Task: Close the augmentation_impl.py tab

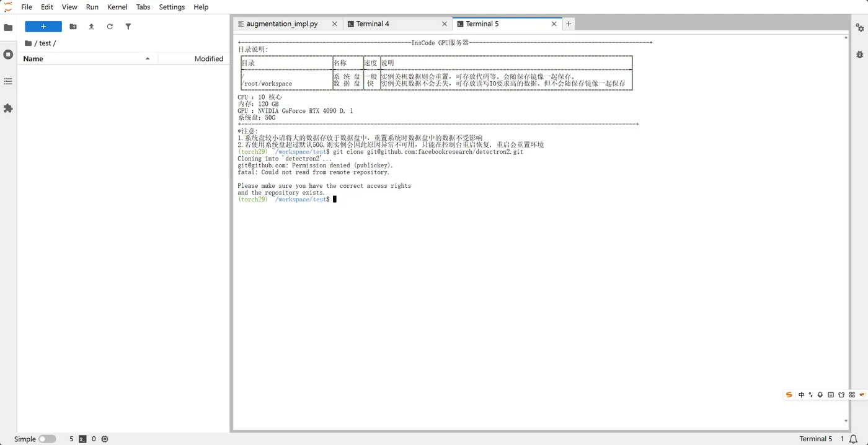Action: (x=335, y=24)
